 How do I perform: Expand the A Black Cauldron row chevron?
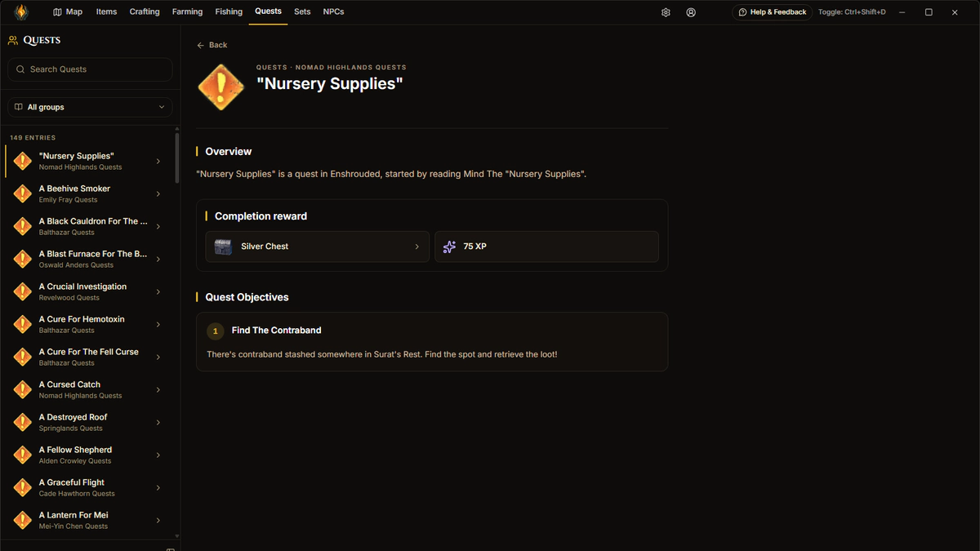(158, 226)
